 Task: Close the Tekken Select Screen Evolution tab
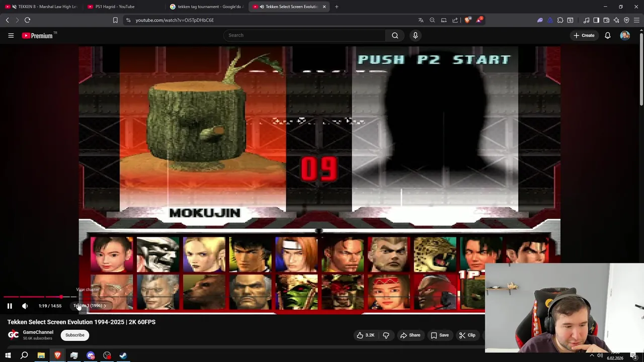tap(324, 7)
